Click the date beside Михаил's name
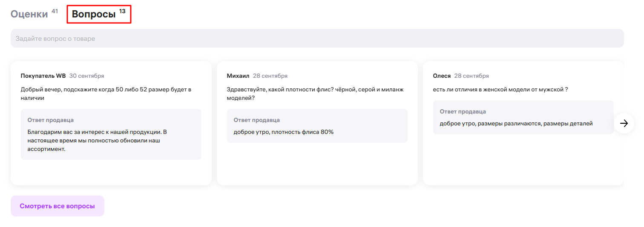This screenshot has width=644, height=227. 270,76
